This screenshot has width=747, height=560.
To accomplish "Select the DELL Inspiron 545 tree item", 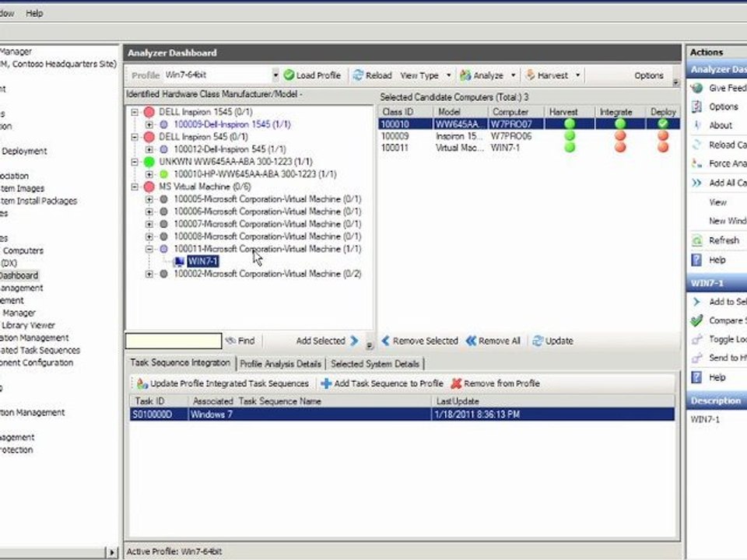I will [203, 137].
